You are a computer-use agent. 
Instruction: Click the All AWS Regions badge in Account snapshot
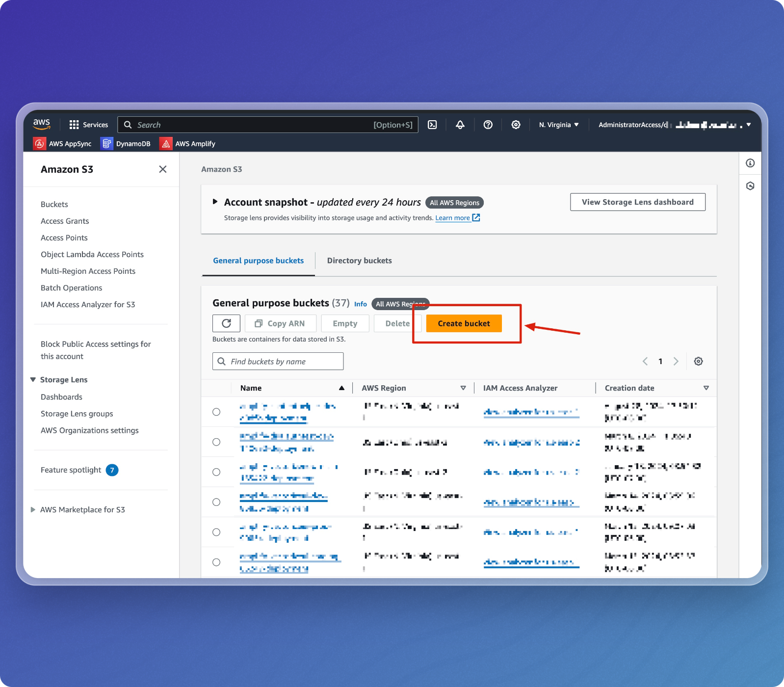pos(455,203)
